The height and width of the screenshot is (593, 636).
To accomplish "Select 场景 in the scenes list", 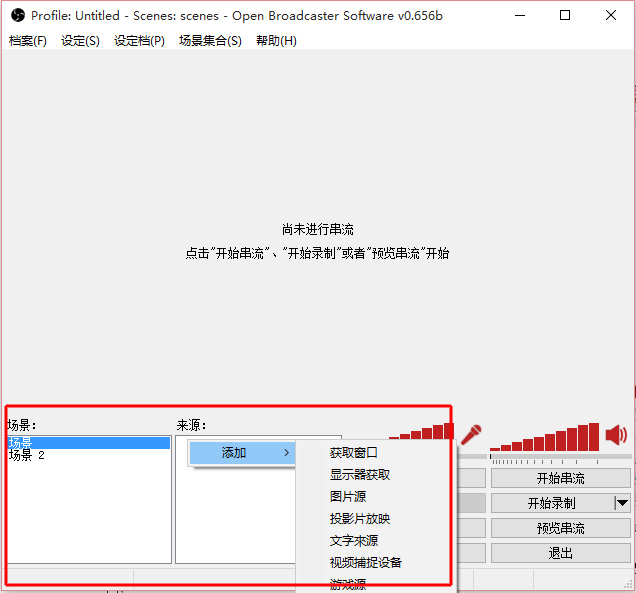I will (89, 443).
